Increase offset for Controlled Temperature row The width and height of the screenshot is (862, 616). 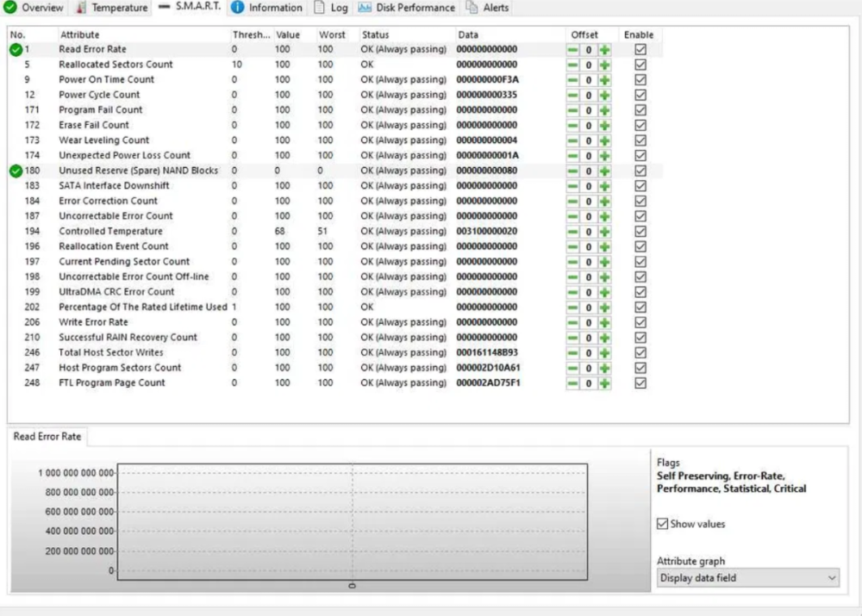(604, 232)
